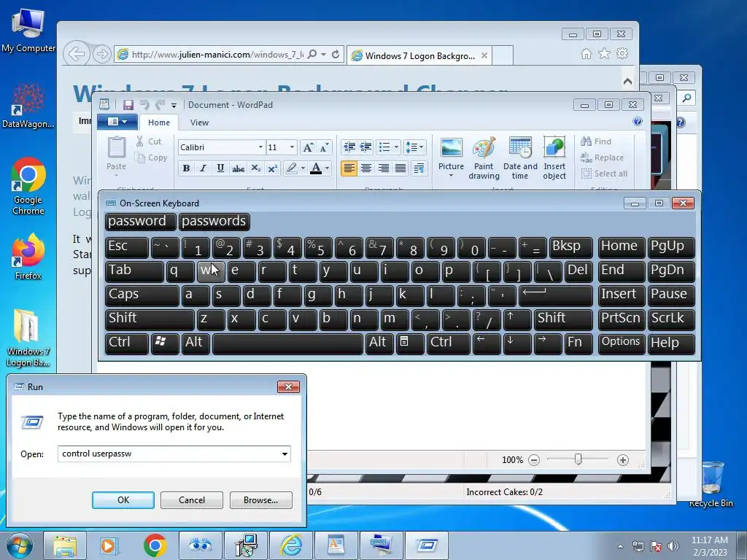Click the Open input field in Run
747x560 pixels.
(x=174, y=454)
